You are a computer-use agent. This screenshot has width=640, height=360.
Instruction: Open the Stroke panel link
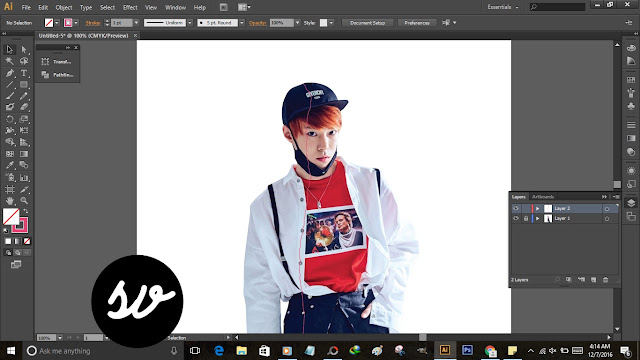click(x=93, y=23)
